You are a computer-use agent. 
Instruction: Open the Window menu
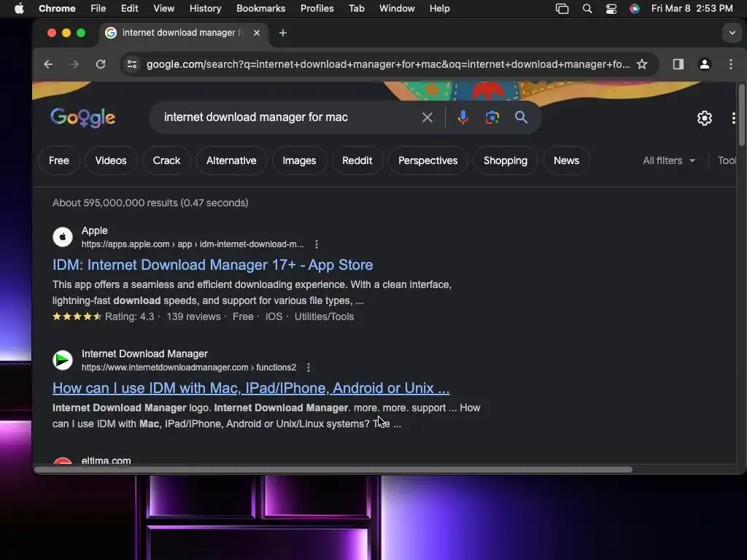click(x=397, y=9)
